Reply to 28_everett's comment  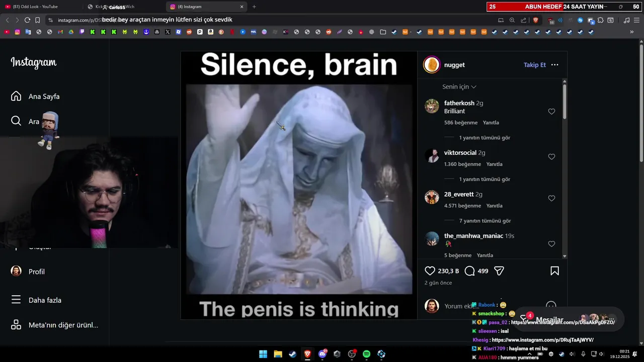point(494,206)
